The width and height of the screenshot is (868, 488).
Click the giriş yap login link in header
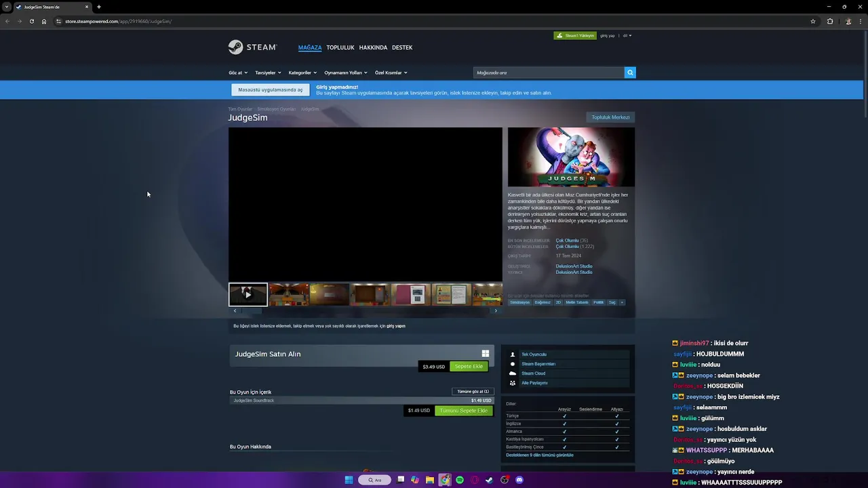608,35
